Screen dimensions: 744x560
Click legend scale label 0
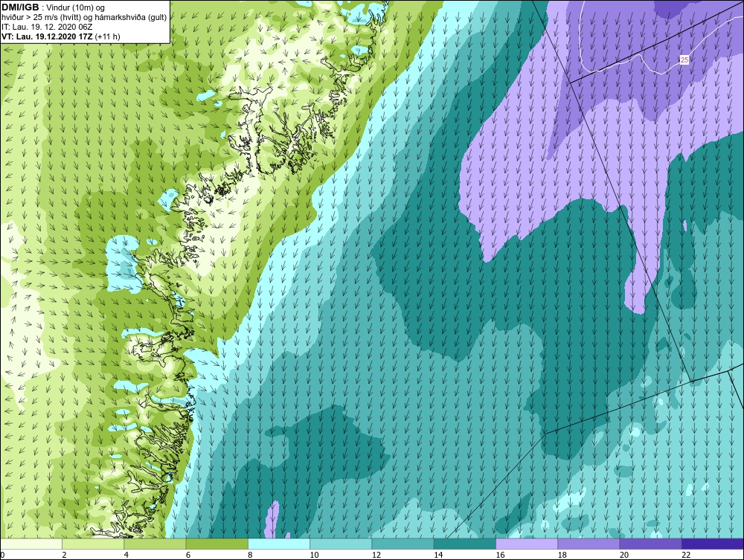(x=2, y=556)
